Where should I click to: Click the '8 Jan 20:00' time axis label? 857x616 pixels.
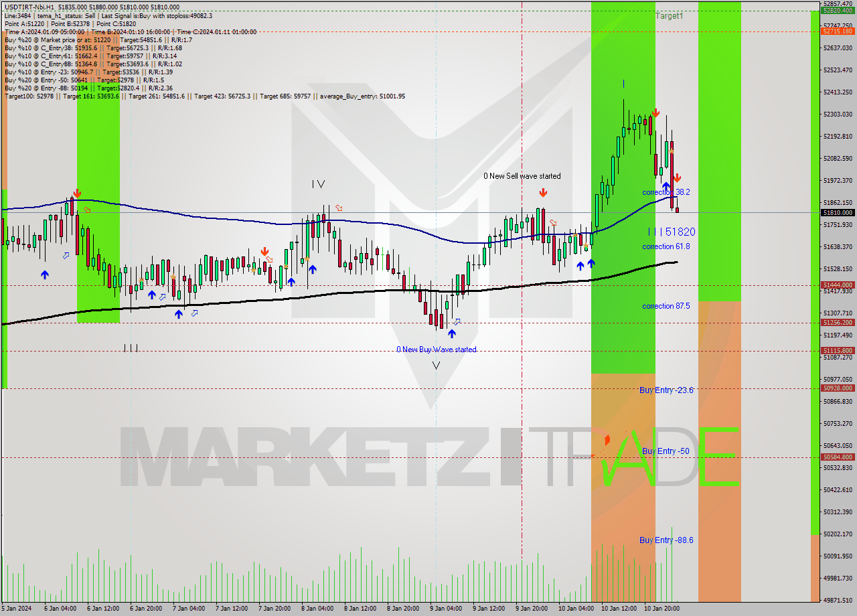pyautogui.click(x=404, y=609)
